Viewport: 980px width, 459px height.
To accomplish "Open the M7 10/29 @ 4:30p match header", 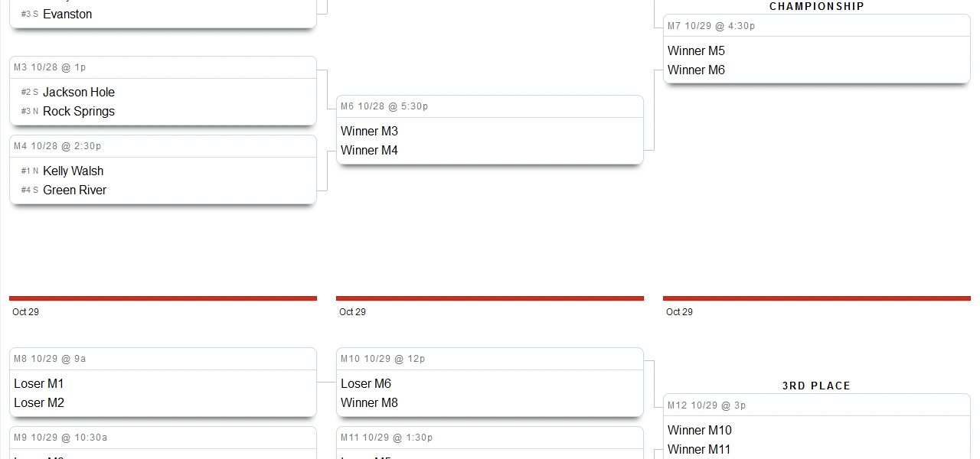I will [x=711, y=26].
